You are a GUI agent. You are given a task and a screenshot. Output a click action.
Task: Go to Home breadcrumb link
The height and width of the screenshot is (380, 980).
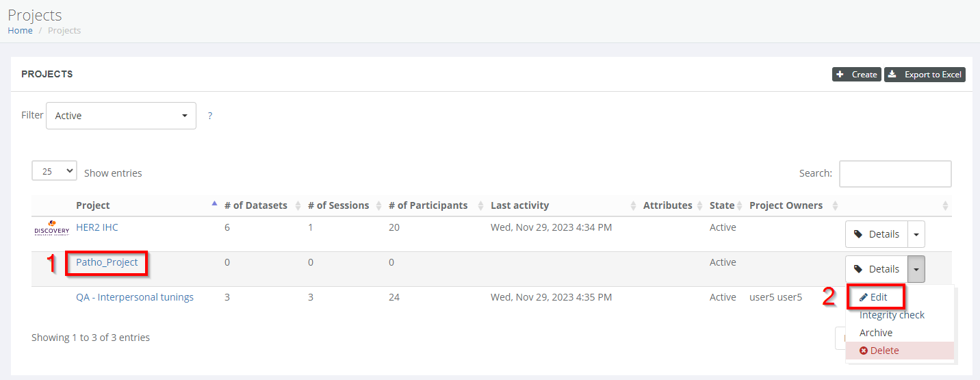(20, 30)
